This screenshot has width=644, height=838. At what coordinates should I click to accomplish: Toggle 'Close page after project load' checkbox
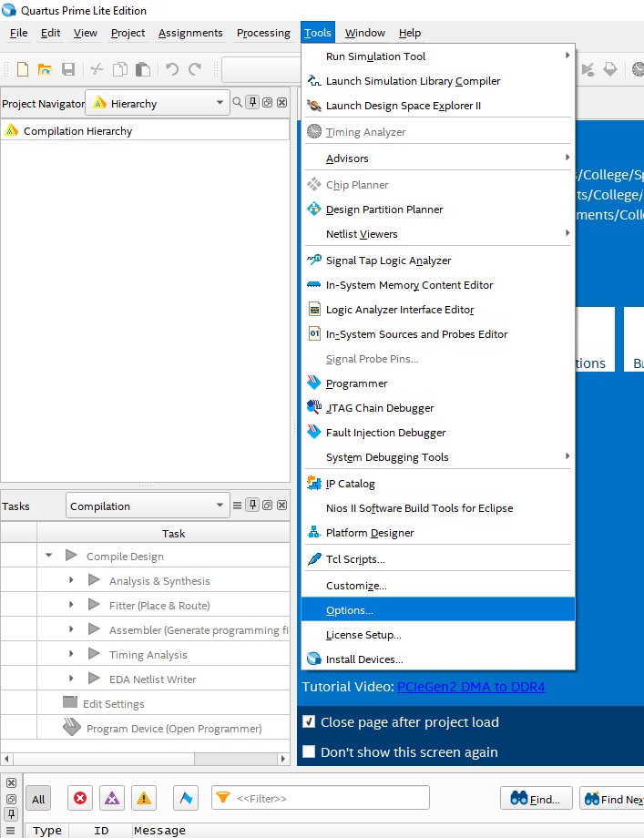[x=309, y=721]
